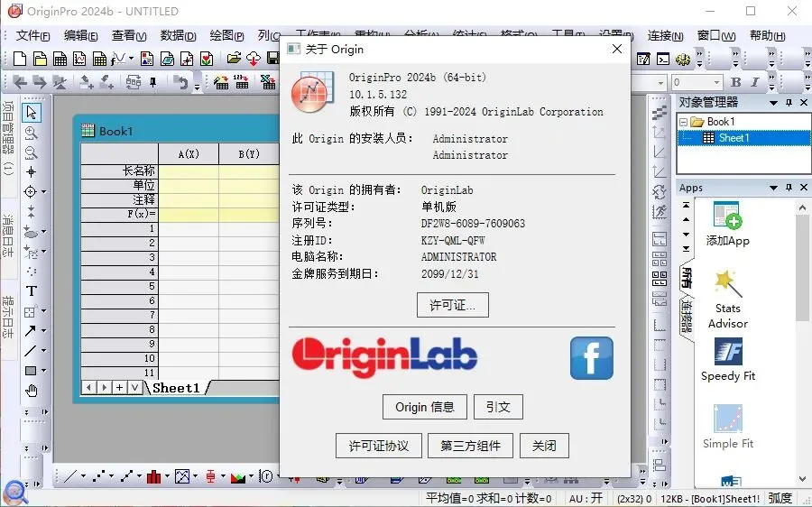Screen dimensions: 812x507
Task: Click the import single ASCII icon
Action: pos(241,82)
